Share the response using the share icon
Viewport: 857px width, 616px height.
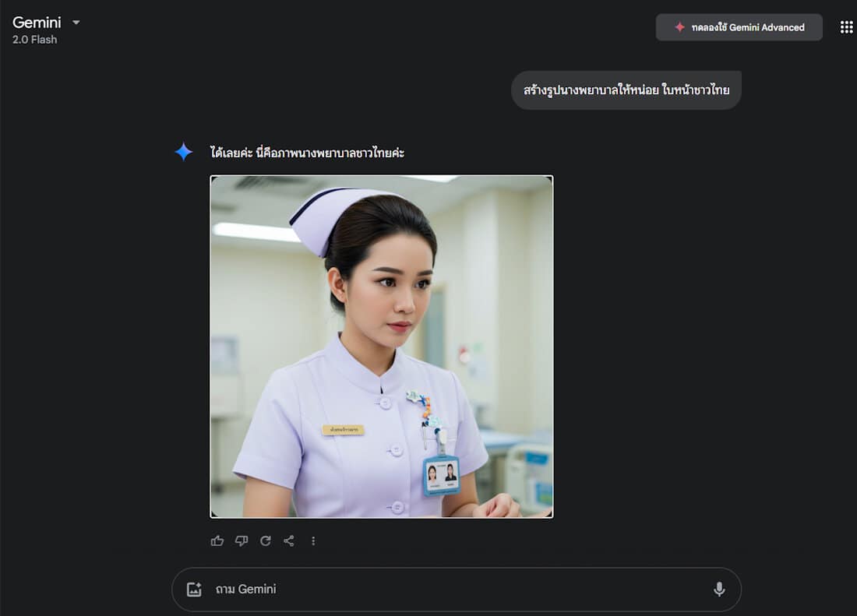tap(289, 540)
